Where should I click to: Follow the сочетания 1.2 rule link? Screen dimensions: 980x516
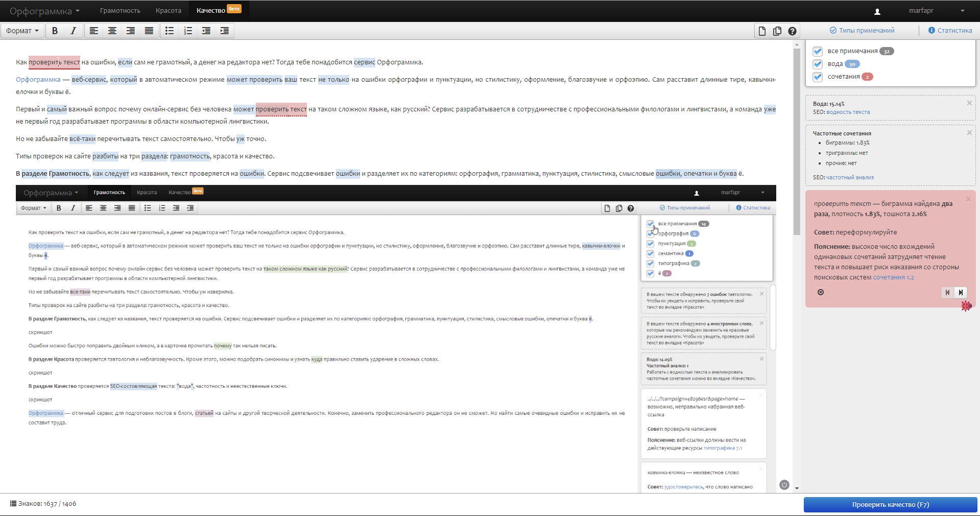893,277
